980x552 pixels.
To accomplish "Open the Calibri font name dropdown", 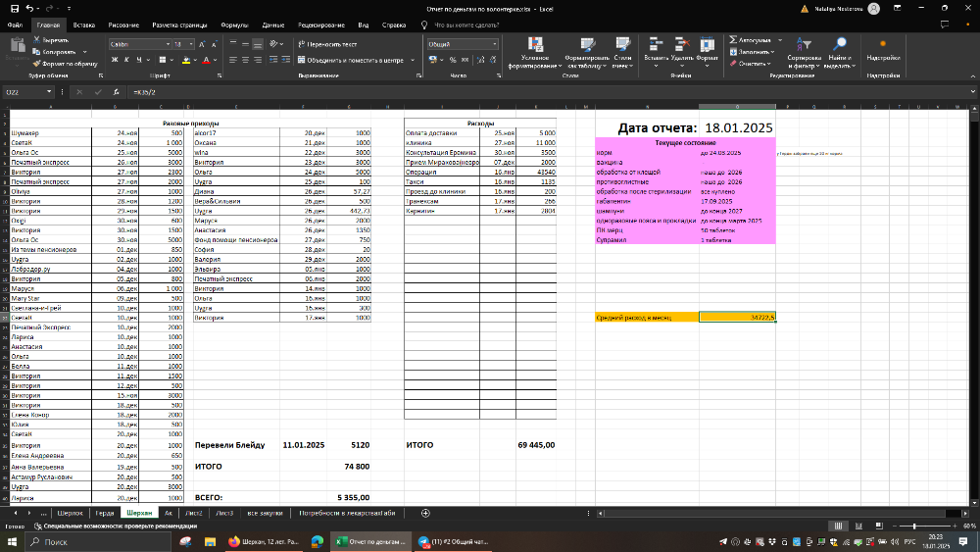I will click(x=167, y=44).
